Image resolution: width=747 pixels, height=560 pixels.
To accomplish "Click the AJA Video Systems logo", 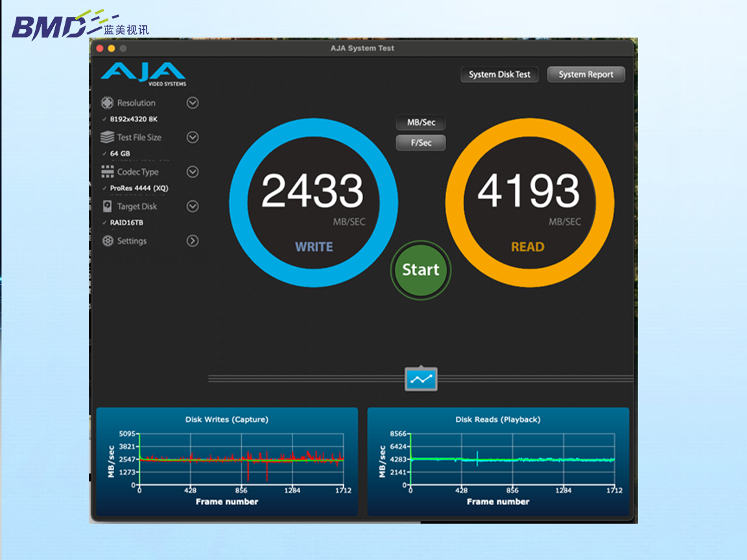I will click(143, 75).
